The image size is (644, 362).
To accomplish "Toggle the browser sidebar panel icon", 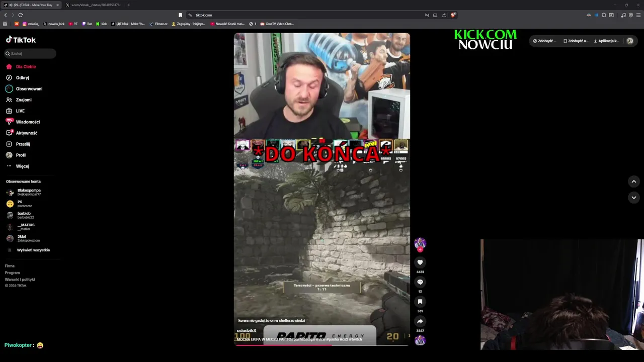I will (611, 15).
